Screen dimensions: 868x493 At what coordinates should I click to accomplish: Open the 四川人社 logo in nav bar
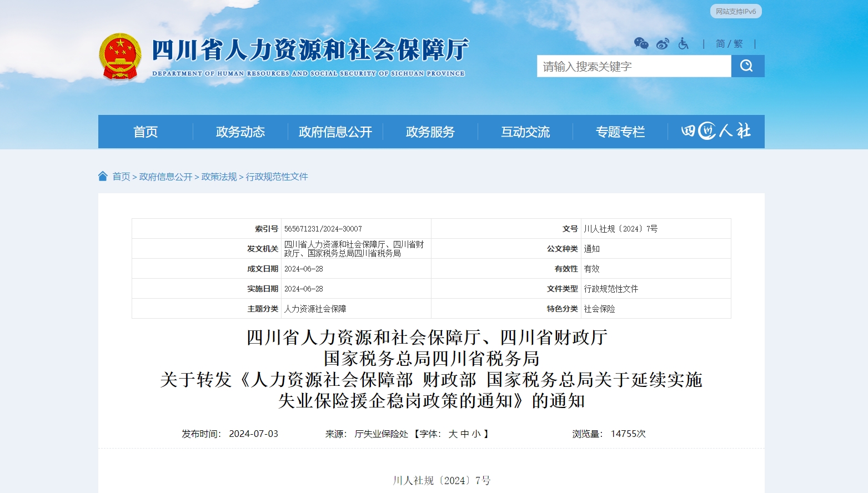point(716,131)
